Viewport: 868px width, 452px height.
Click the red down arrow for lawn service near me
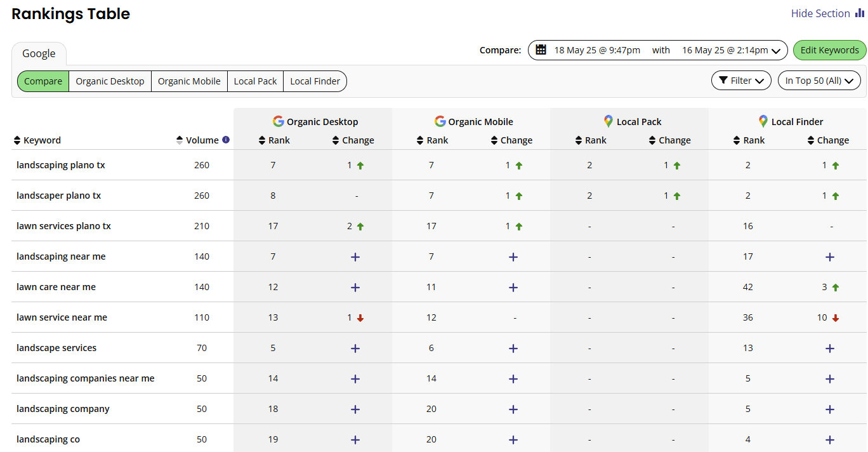coord(359,317)
